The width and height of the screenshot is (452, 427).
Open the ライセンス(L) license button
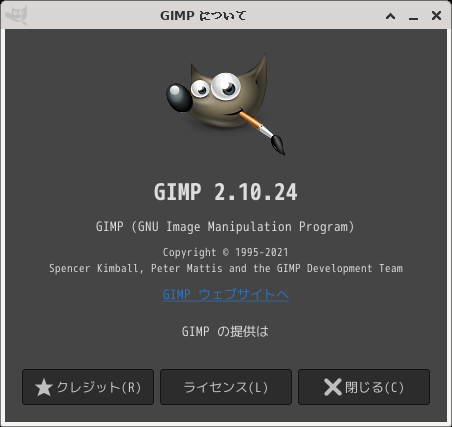click(x=226, y=387)
